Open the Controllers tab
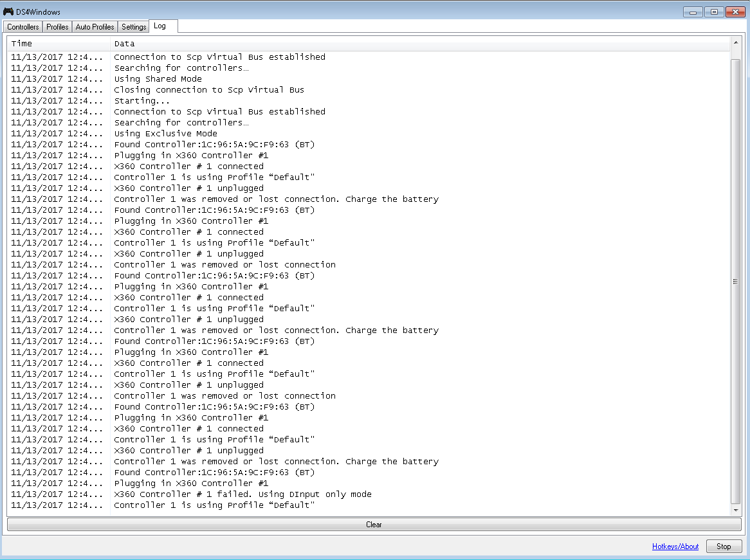The height and width of the screenshot is (560, 750). click(x=23, y=27)
